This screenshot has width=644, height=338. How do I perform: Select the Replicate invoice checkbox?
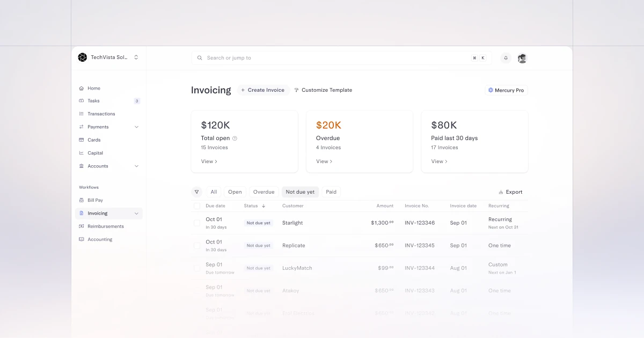pyautogui.click(x=197, y=245)
